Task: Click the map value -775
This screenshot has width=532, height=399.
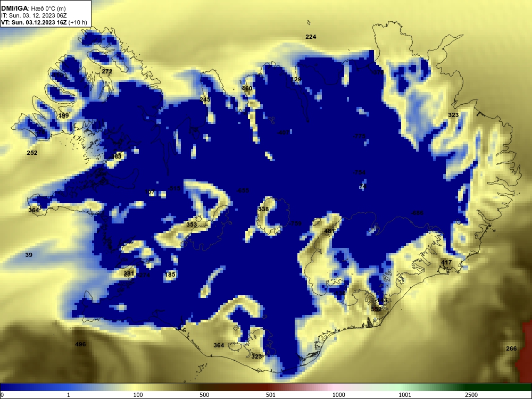Action: click(x=359, y=136)
